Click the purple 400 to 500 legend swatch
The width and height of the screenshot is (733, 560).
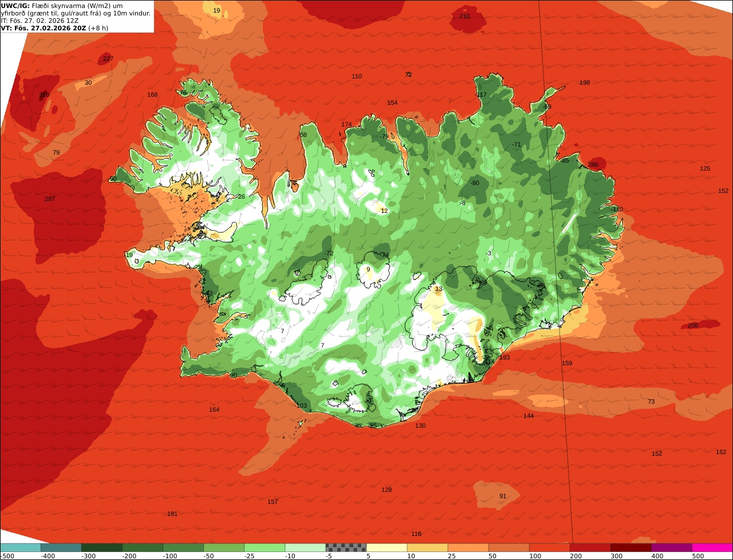click(672, 547)
